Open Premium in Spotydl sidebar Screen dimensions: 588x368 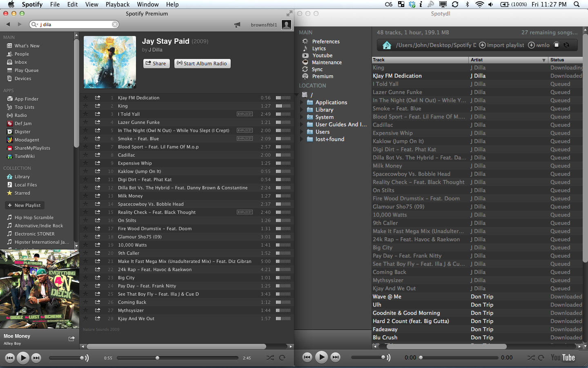(323, 76)
